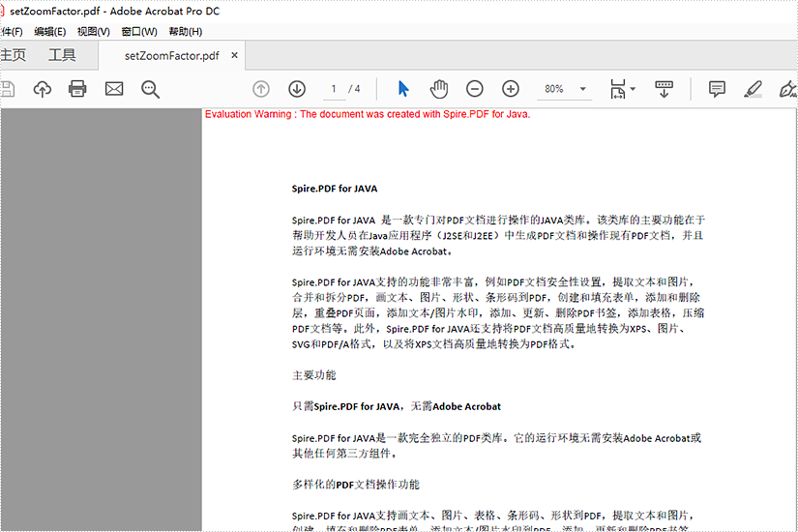Click the line 其他任何第三方组件。
The height and width of the screenshot is (532, 798).
344,454
